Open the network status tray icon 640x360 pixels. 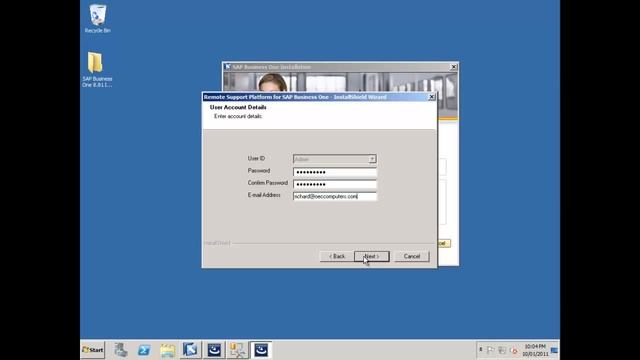pos(502,350)
